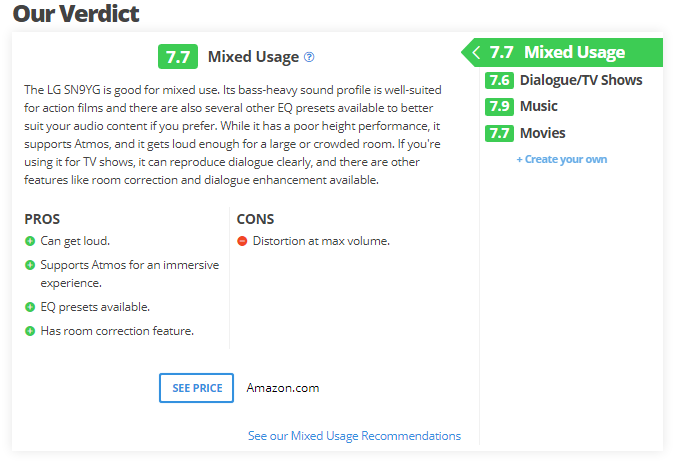Viewport: 690px width, 475px height.
Task: Open the Amazon.com retailer link
Action: 283,388
